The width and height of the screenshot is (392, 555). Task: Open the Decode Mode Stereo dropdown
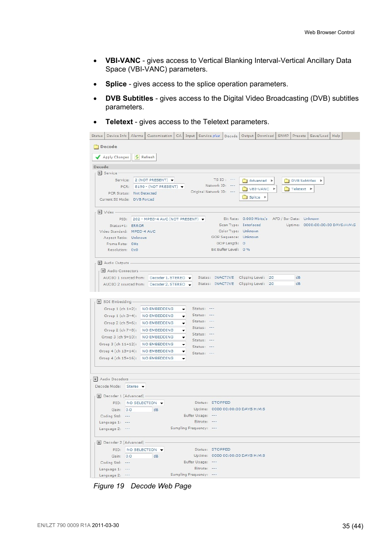(143, 386)
